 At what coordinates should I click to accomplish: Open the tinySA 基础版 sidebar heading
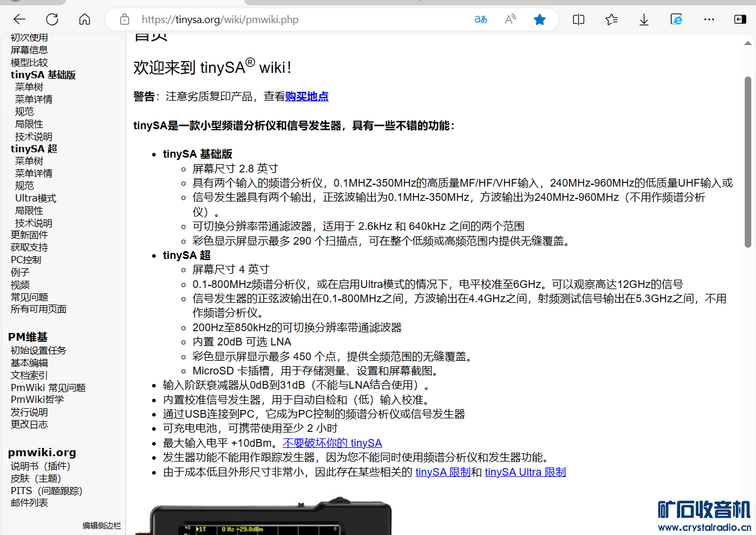pyautogui.click(x=43, y=75)
